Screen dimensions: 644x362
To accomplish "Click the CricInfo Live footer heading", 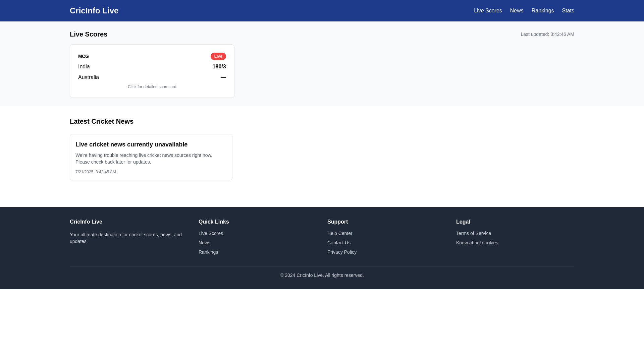I will pyautogui.click(x=86, y=222).
